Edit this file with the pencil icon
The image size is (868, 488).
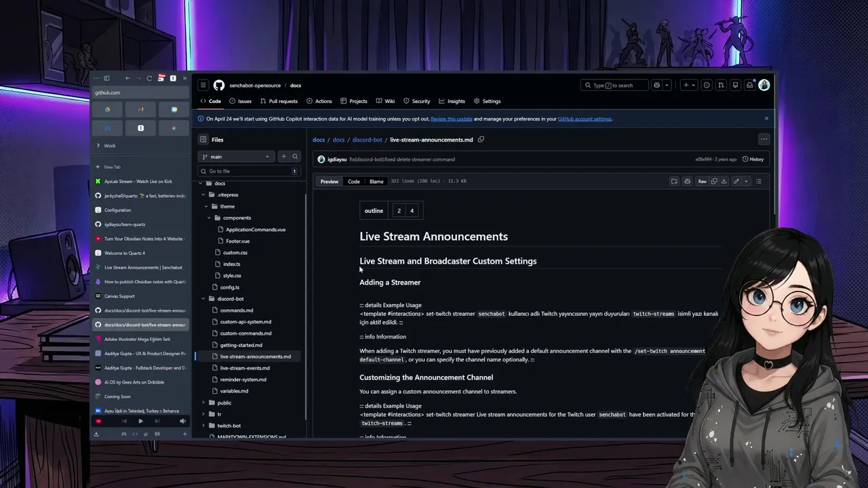click(x=736, y=181)
